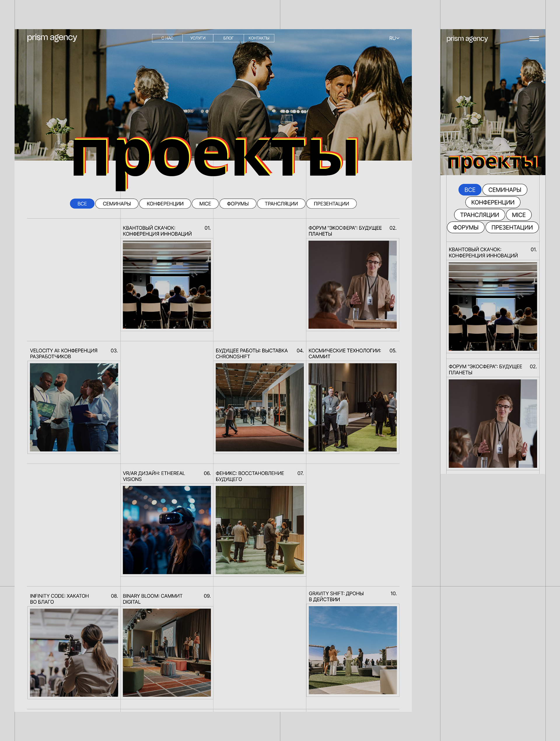Open the О НАС menu item
The height and width of the screenshot is (741, 560).
click(x=167, y=38)
